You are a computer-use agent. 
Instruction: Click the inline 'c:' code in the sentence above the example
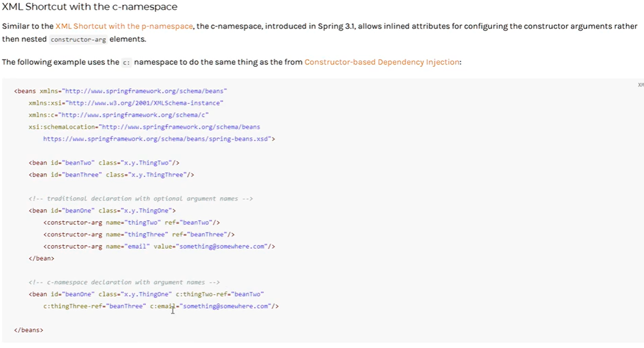coord(126,62)
